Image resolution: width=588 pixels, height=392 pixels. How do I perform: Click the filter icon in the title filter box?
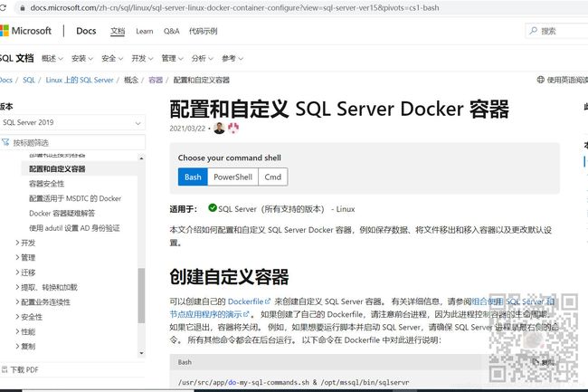coord(5,142)
